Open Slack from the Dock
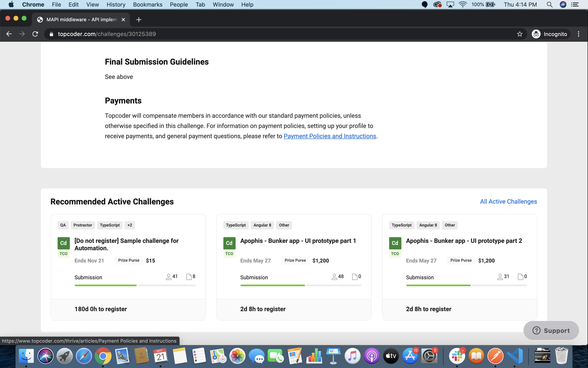 457,356
